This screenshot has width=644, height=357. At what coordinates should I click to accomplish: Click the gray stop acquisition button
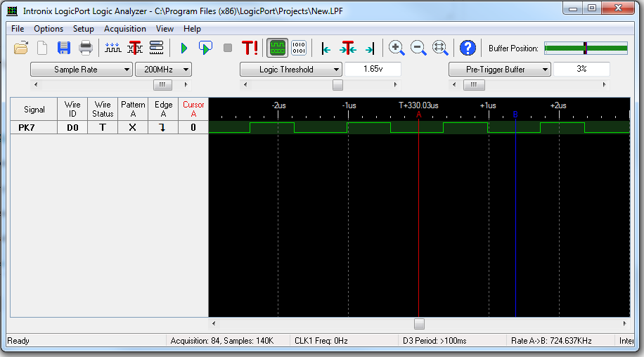228,48
